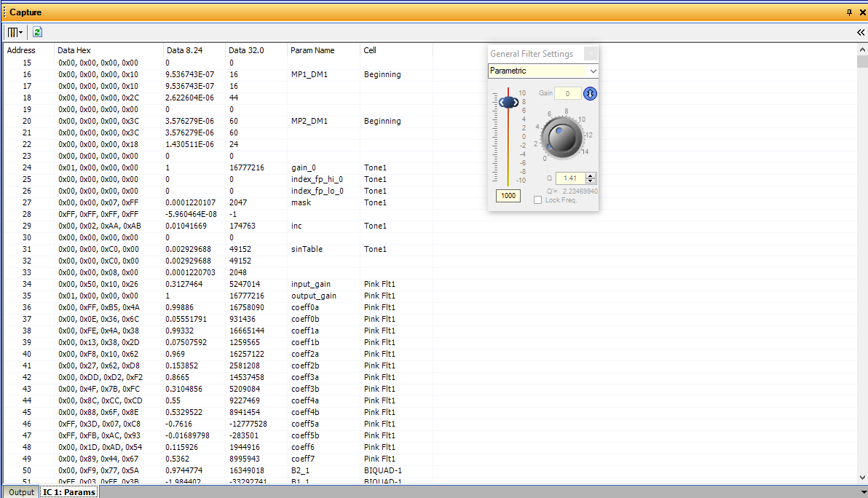This screenshot has height=498, width=868.
Task: Select the MP1_DM1 parameter name cell
Action: pos(309,74)
